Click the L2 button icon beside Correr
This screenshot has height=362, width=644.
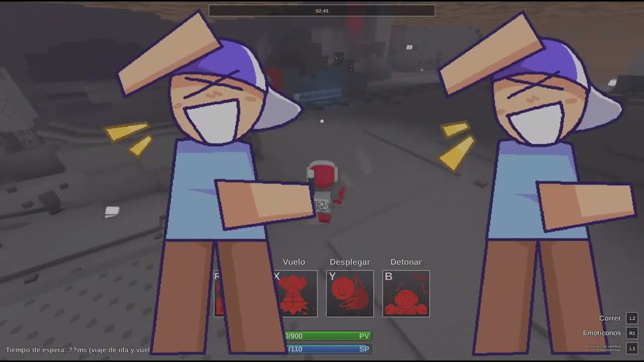tap(632, 318)
